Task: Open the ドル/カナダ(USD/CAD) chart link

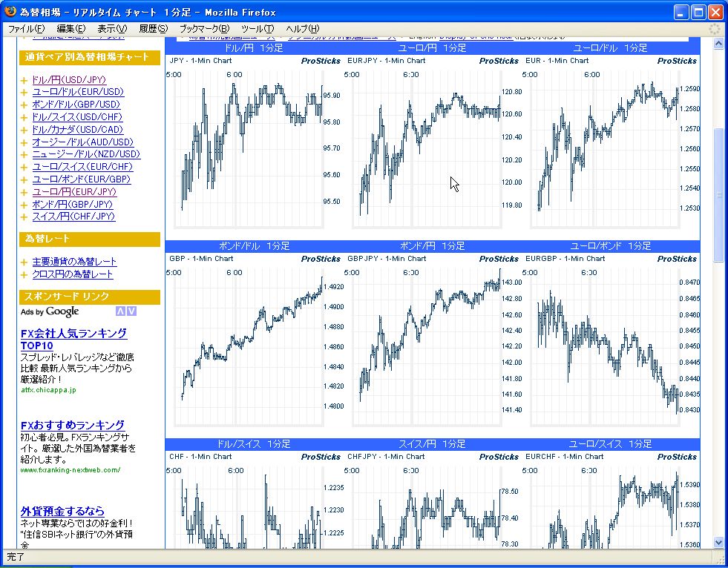Action: pyautogui.click(x=77, y=130)
